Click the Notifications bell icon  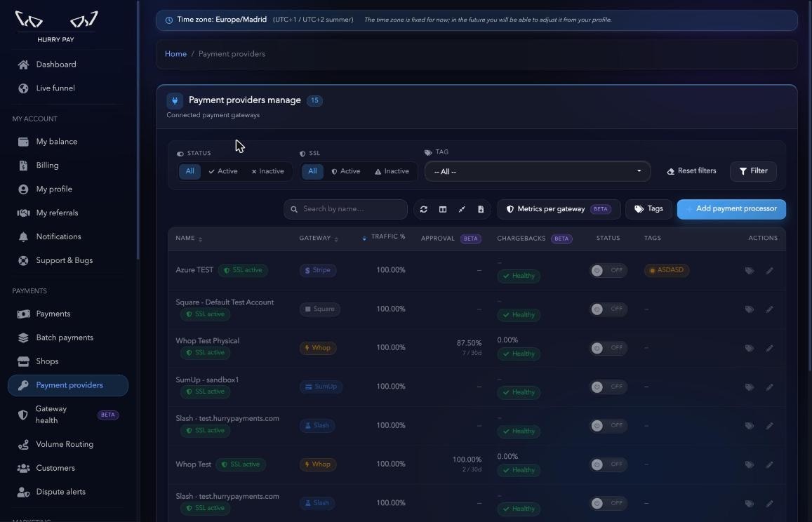pos(23,236)
